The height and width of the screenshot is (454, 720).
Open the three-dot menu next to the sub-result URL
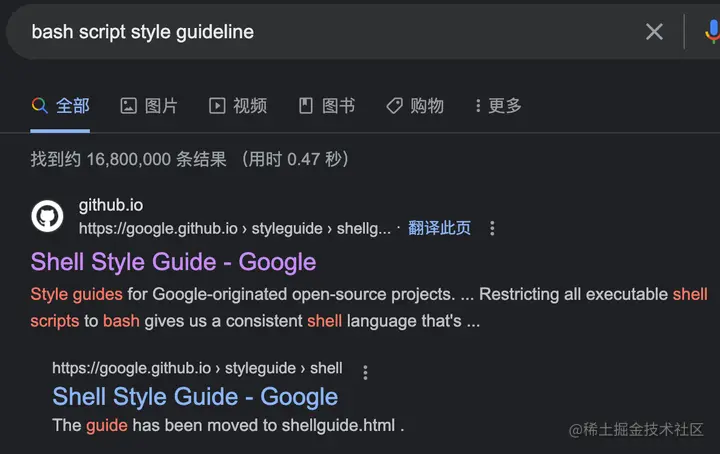366,372
